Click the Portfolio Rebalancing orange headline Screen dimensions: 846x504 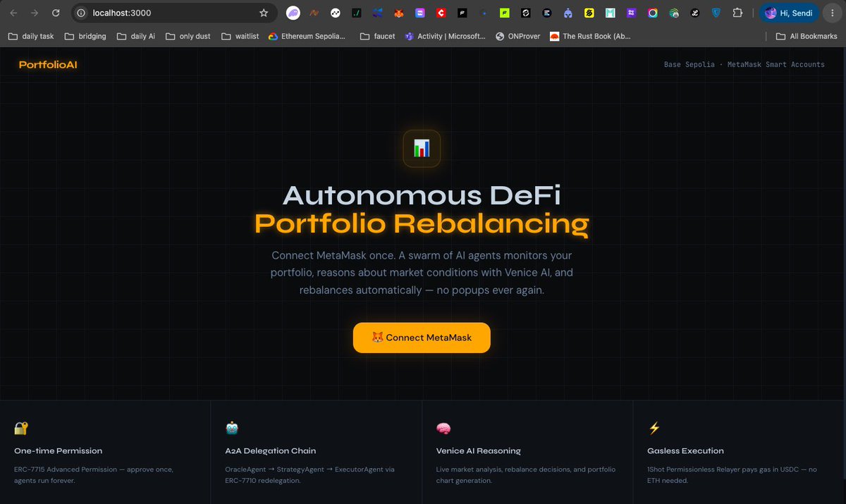[x=422, y=223]
